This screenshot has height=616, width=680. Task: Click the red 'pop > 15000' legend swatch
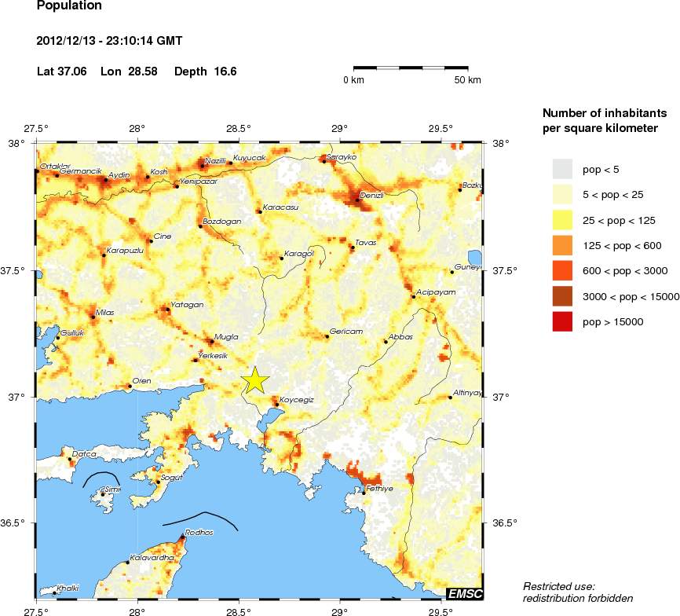click(x=562, y=321)
